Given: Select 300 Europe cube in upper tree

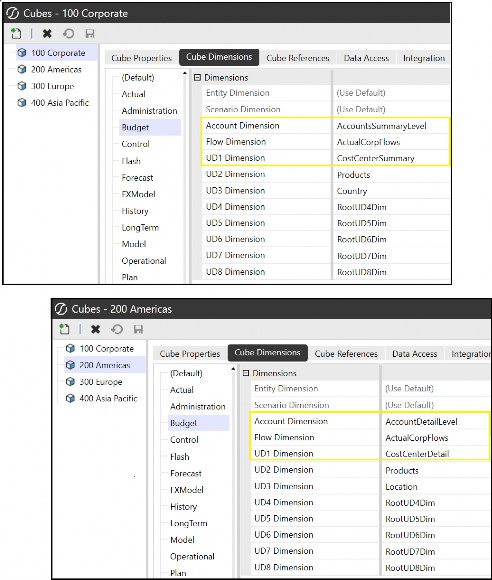Looking at the screenshot, I should point(52,86).
